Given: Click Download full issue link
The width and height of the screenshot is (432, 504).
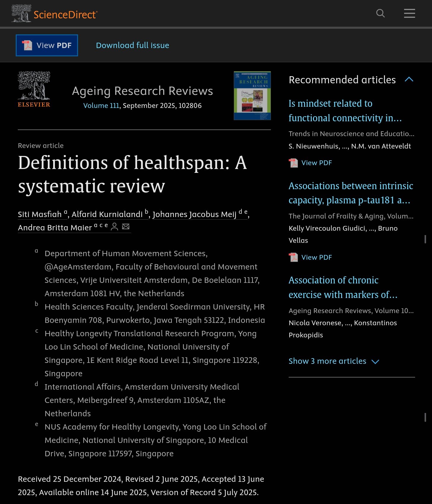Looking at the screenshot, I should click(132, 45).
